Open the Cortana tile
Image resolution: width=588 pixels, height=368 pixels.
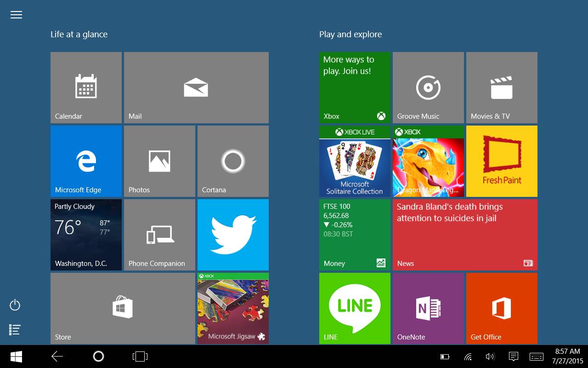[233, 161]
